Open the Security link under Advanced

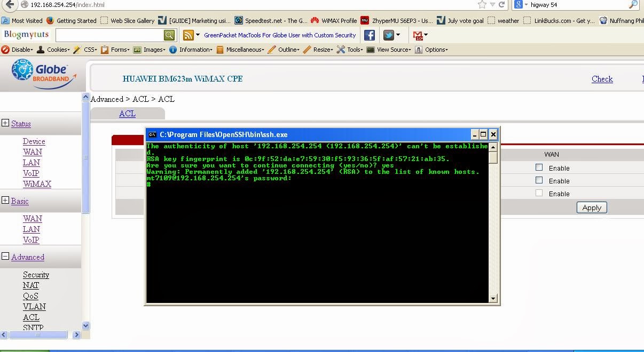click(36, 275)
